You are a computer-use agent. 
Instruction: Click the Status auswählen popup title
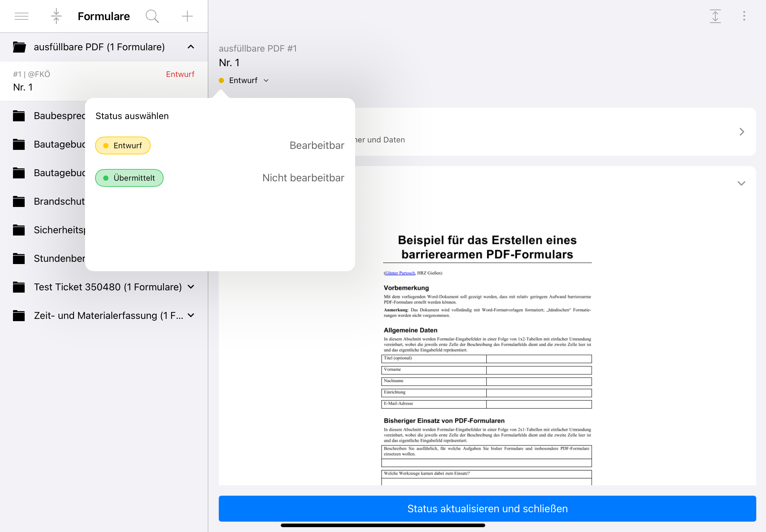(x=132, y=116)
